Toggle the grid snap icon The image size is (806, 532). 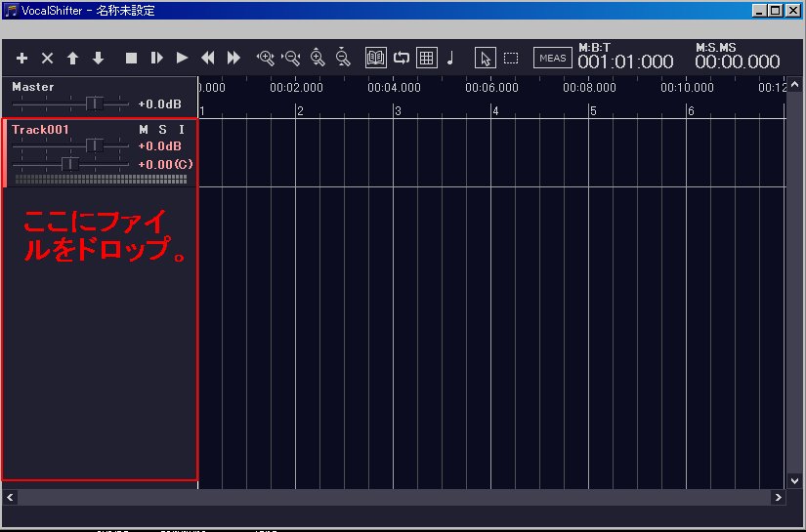point(427,58)
